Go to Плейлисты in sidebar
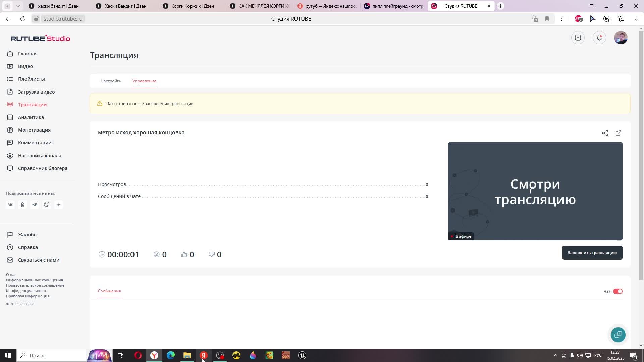Screen dimensions: 644x362 coord(31,79)
